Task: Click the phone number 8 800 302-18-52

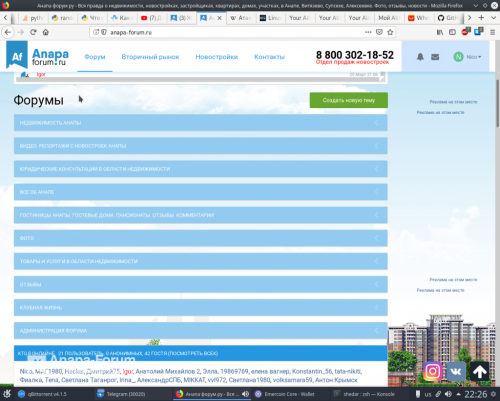Action: point(355,55)
